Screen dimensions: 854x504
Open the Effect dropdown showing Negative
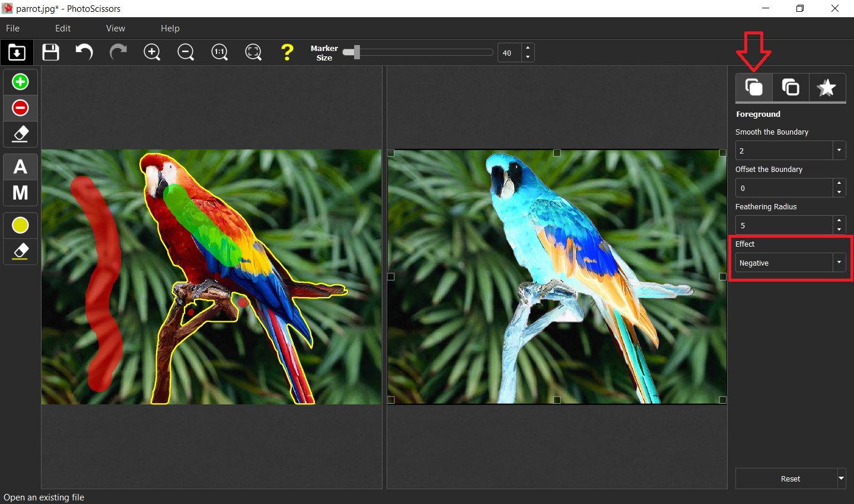pyautogui.click(x=839, y=262)
